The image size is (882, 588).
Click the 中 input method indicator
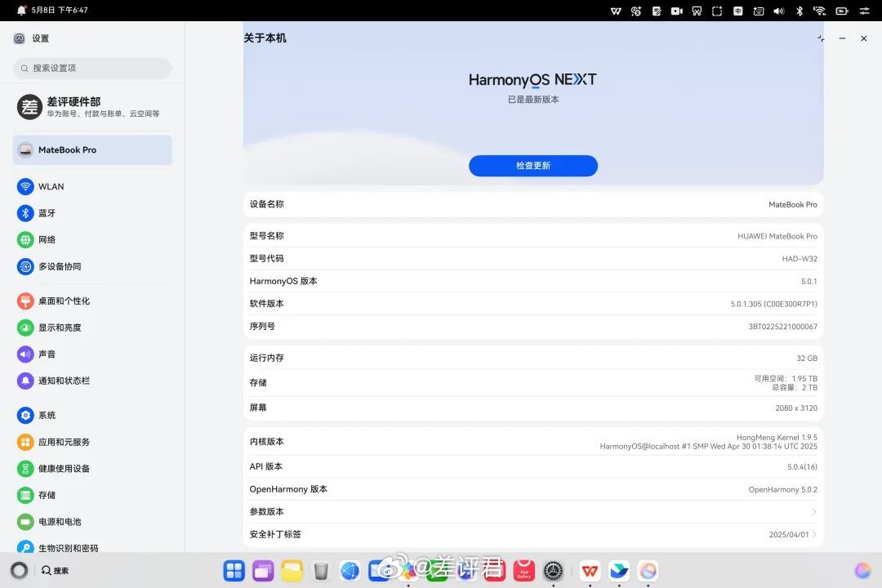pyautogui.click(x=738, y=11)
